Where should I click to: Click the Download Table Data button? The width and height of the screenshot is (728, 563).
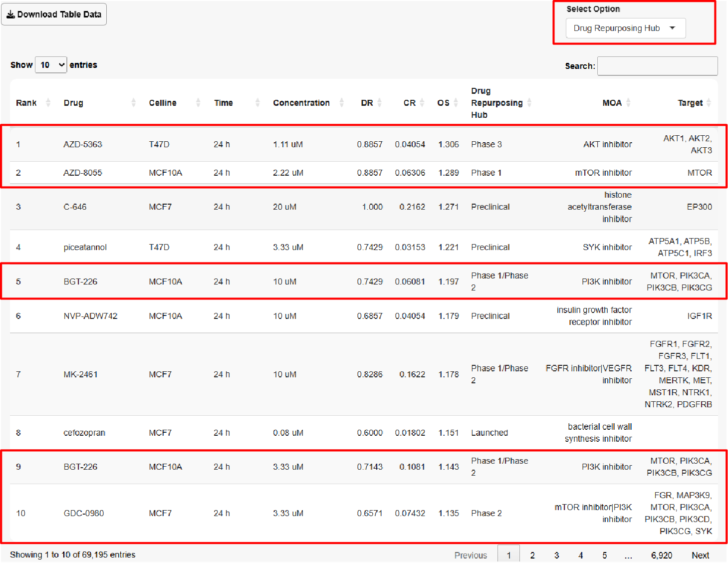coord(54,14)
